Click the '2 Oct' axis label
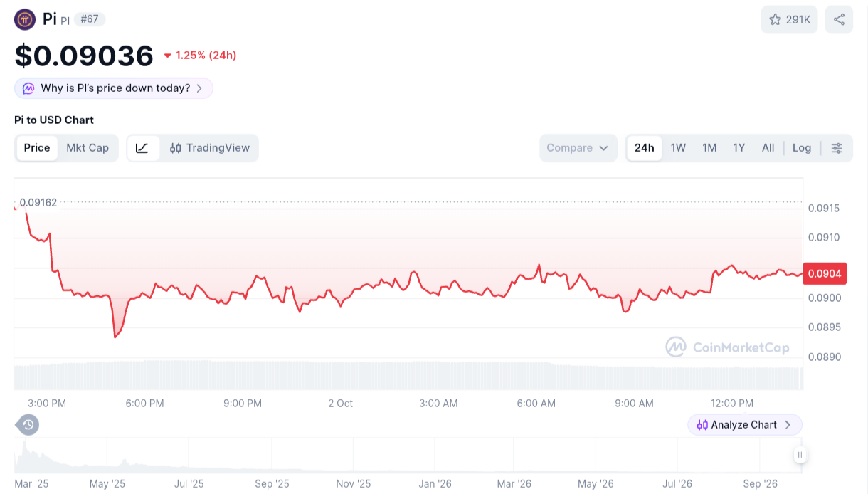This screenshot has height=494, width=868. point(340,403)
